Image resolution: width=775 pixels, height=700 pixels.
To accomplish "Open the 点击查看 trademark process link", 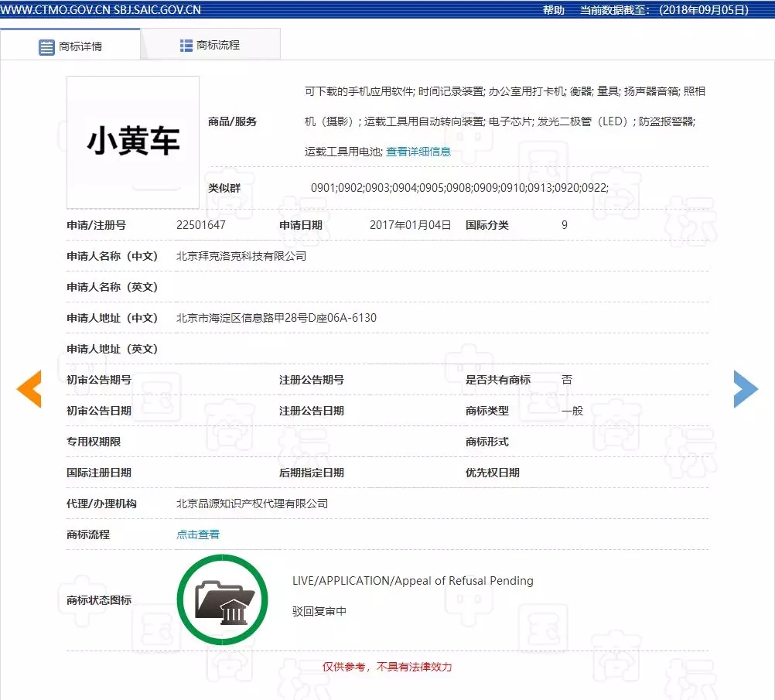I will (x=198, y=534).
